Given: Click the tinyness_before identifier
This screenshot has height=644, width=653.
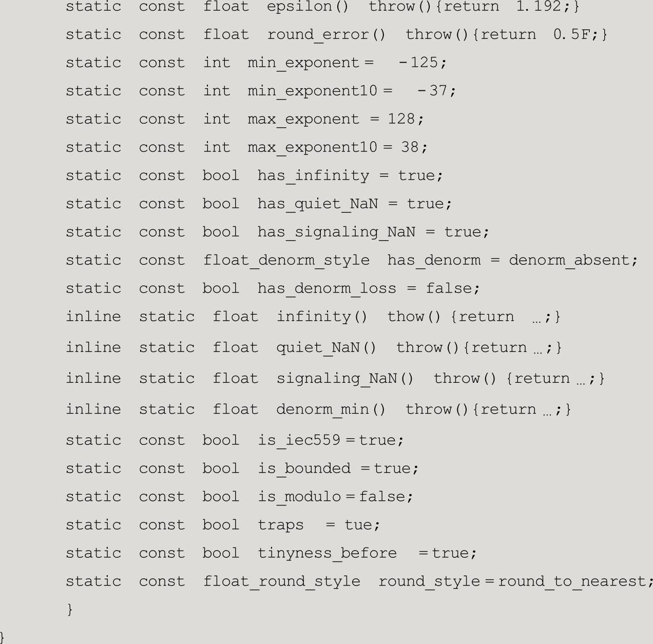Looking at the screenshot, I should coord(327,554).
